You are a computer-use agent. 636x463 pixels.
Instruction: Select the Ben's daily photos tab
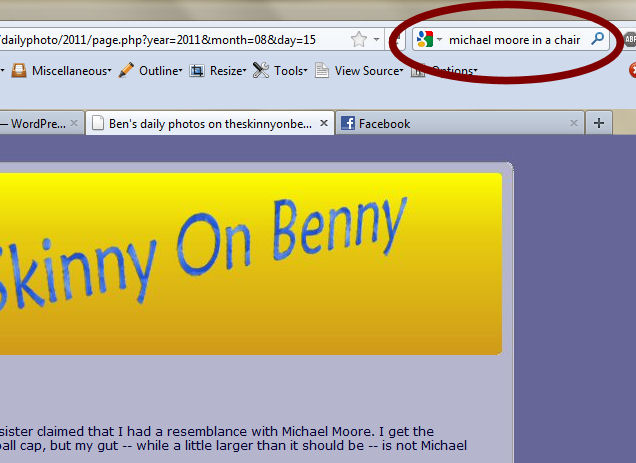(200, 123)
